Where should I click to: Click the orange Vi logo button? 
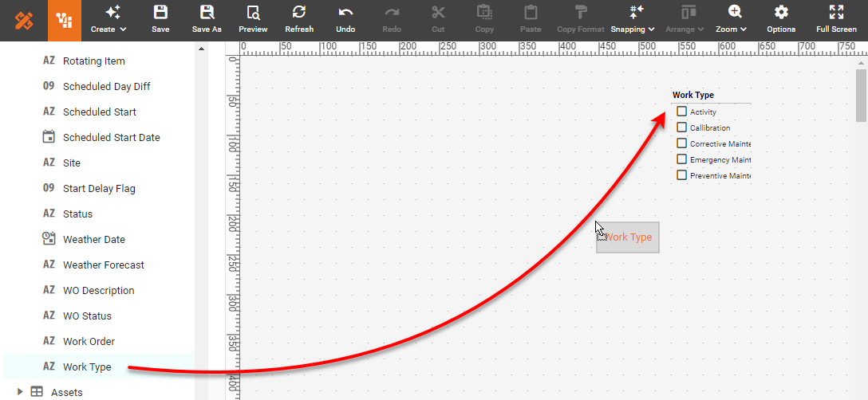point(65,21)
